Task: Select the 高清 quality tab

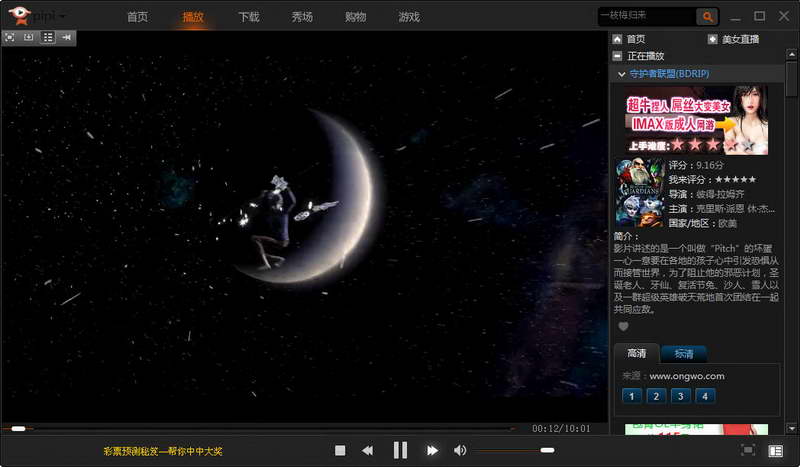Action: pos(636,353)
